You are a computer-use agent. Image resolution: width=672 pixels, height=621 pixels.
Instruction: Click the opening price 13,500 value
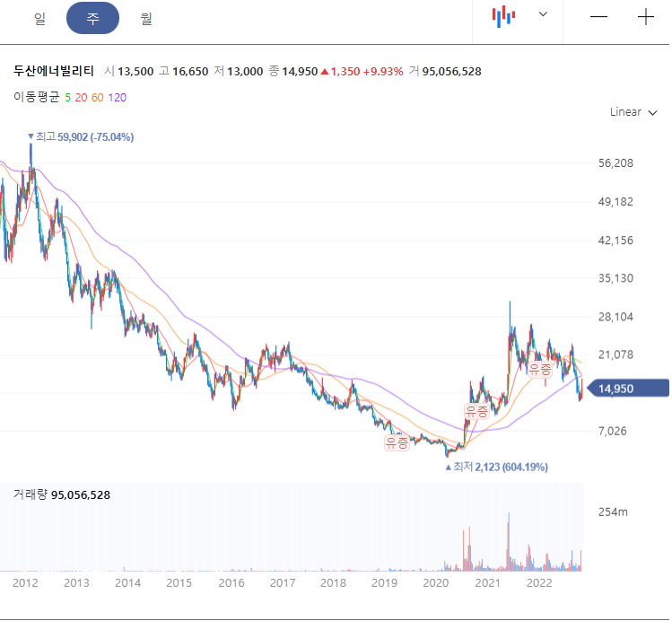click(x=135, y=71)
